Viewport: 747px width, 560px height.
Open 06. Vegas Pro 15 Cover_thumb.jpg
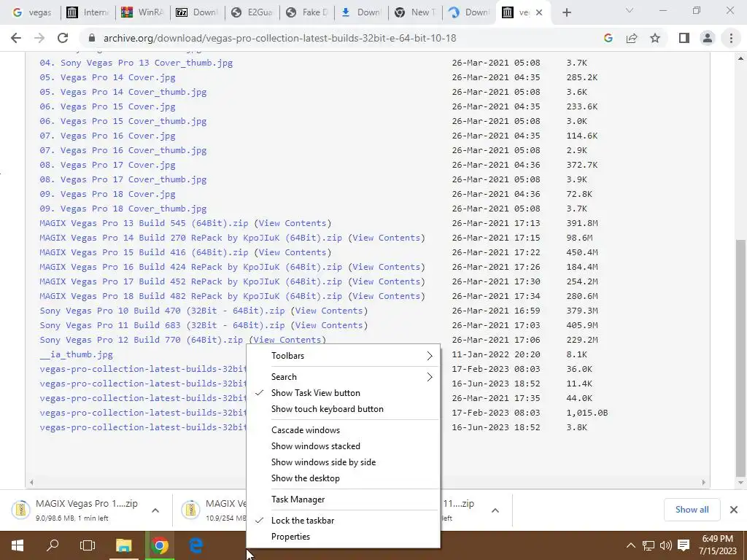(x=123, y=121)
